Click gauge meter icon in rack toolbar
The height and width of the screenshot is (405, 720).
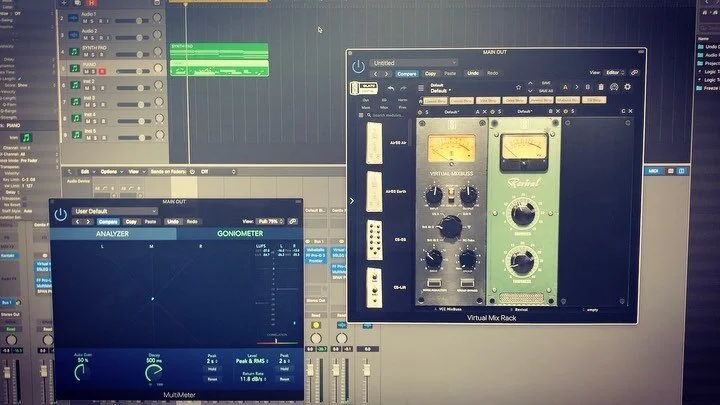tap(614, 87)
